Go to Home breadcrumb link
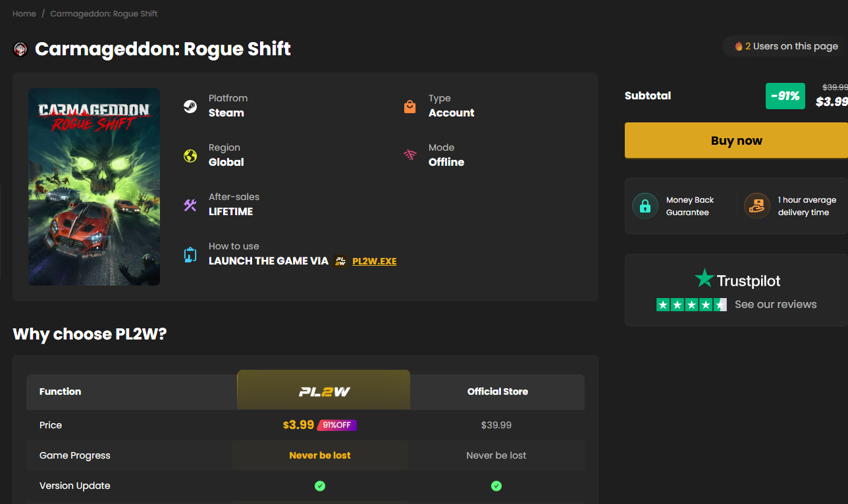Image resolution: width=848 pixels, height=504 pixels. point(24,14)
